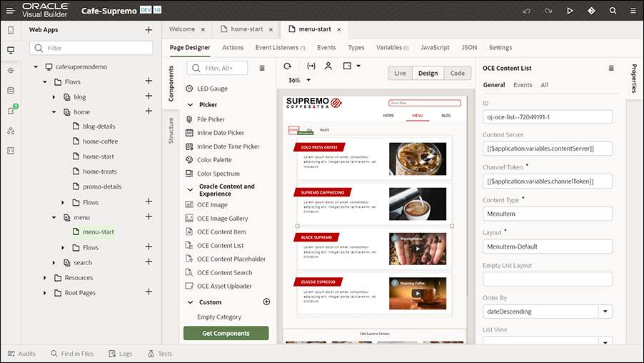Add a new web app with plus icon
The height and width of the screenshot is (363, 644).
(x=149, y=30)
